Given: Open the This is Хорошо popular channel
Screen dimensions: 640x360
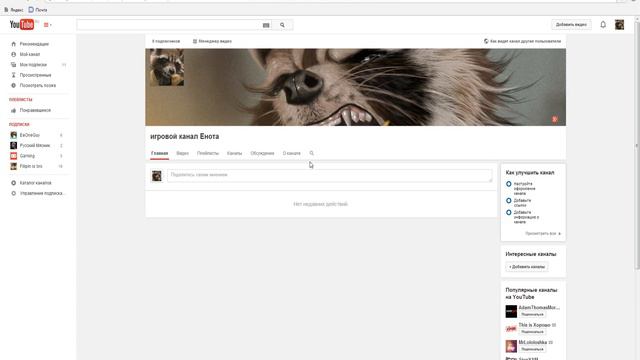Looking at the screenshot, I should coord(534,325).
